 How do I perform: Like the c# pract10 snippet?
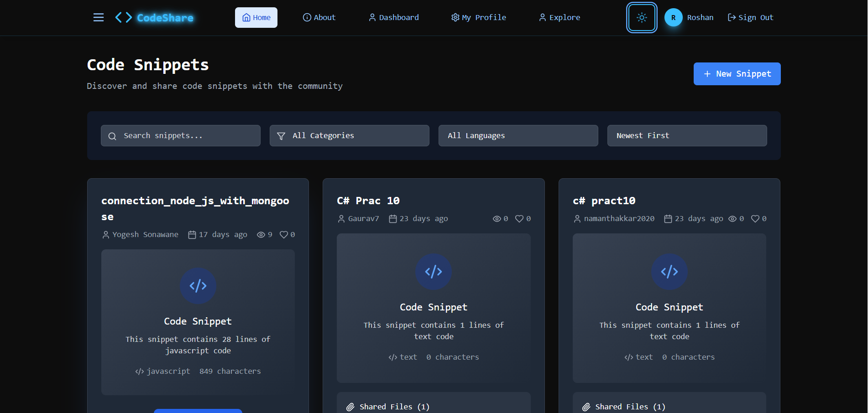[x=754, y=218]
